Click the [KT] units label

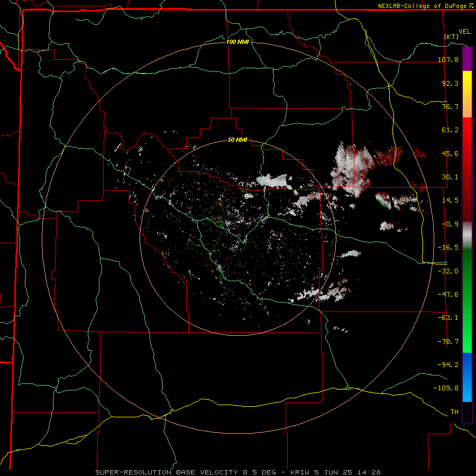point(452,36)
